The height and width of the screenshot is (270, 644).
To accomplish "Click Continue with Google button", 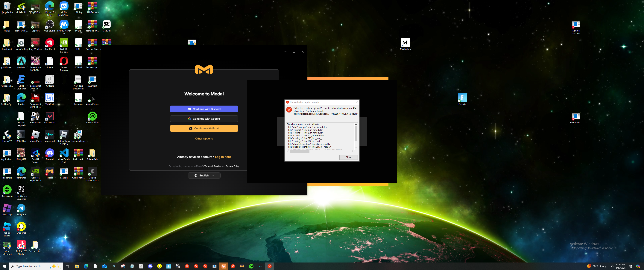I will [x=204, y=119].
